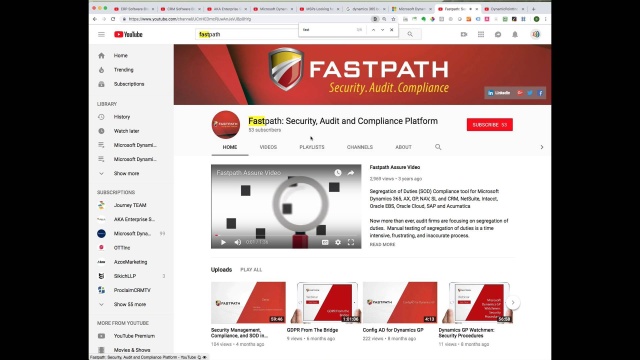Click the find-in-page text field
Viewport: 640px width, 360px height.
(x=327, y=30)
